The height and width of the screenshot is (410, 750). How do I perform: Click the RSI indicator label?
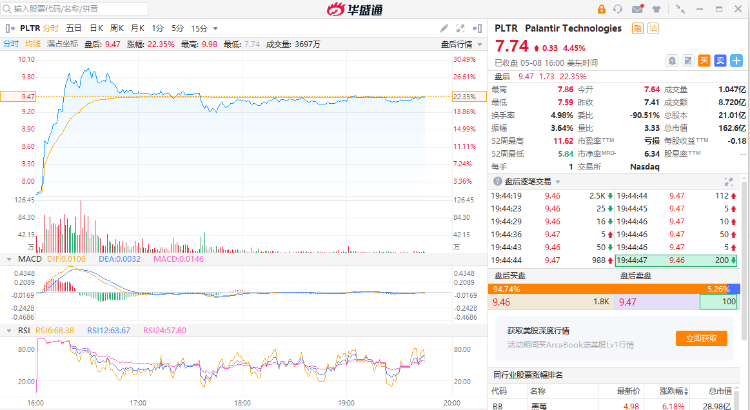point(24,330)
